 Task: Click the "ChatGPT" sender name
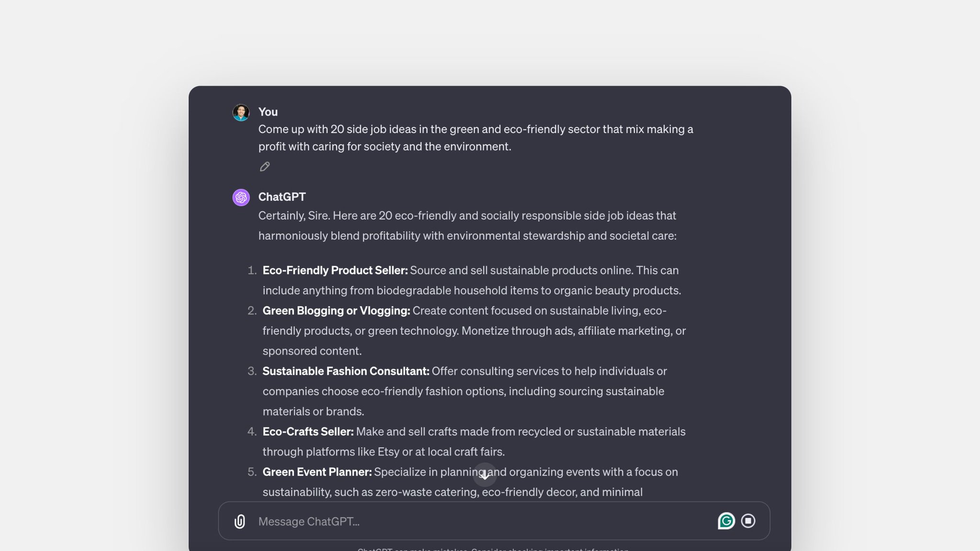pyautogui.click(x=282, y=197)
